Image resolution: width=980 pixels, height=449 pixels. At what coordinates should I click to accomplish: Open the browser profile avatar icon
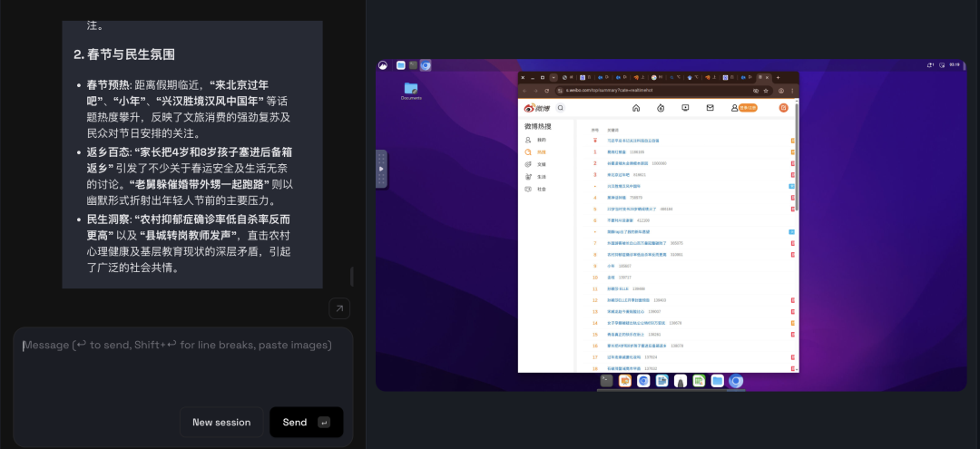781,91
